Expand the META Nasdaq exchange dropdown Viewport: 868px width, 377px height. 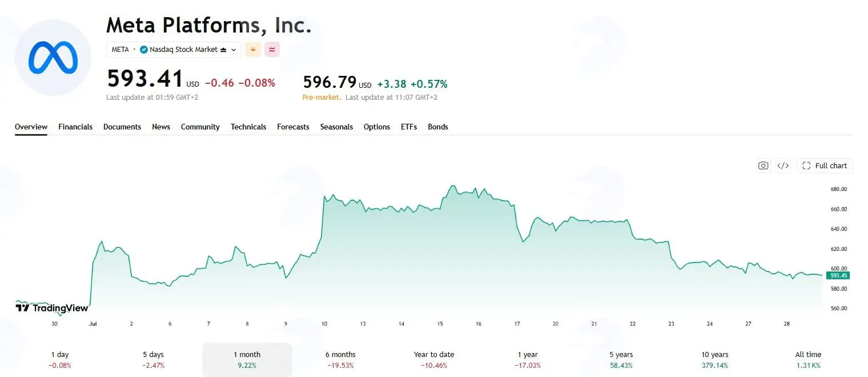174,50
